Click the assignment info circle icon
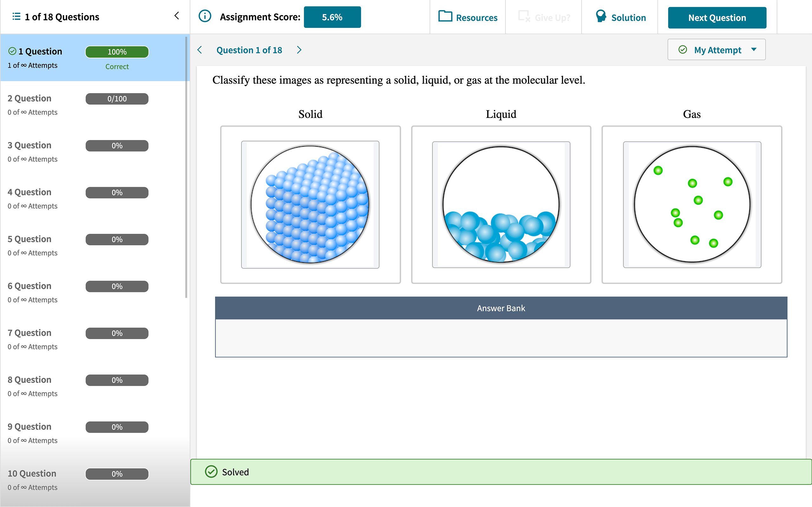812x507 pixels. (x=205, y=16)
